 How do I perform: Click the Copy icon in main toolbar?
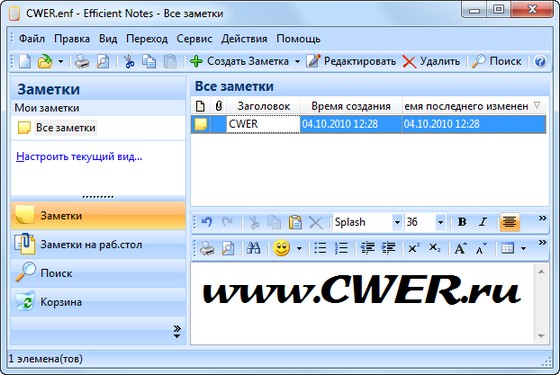coord(149,61)
